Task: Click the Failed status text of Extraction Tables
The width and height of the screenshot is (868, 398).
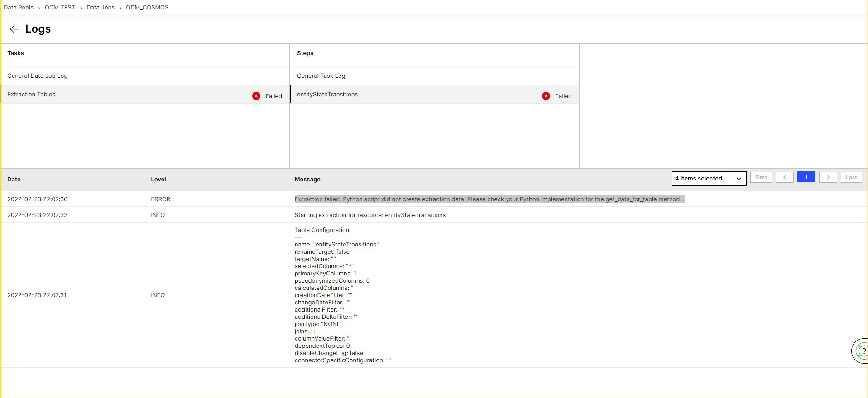Action: pyautogui.click(x=273, y=96)
